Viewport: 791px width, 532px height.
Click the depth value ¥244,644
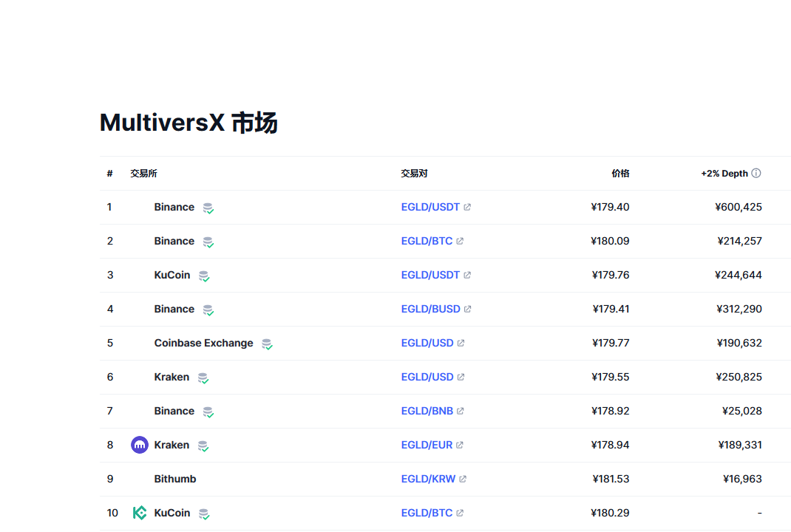coord(739,275)
